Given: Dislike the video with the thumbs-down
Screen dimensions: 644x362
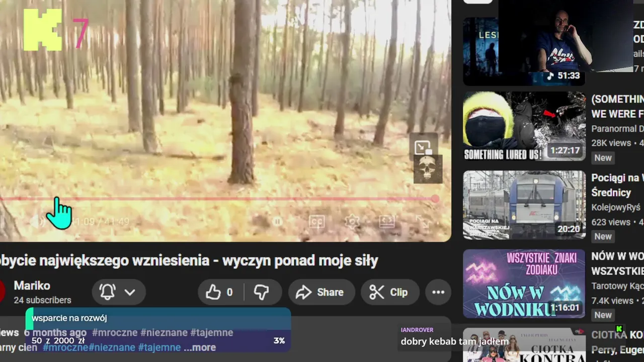Looking at the screenshot, I should tap(262, 292).
